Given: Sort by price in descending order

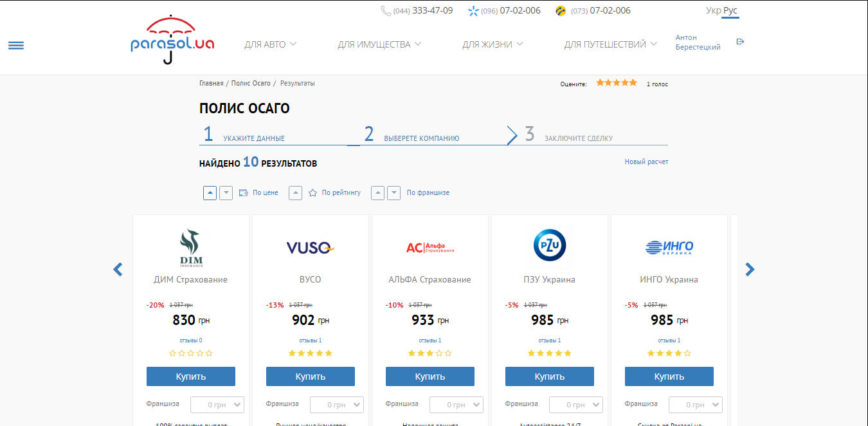Looking at the screenshot, I should click(226, 192).
